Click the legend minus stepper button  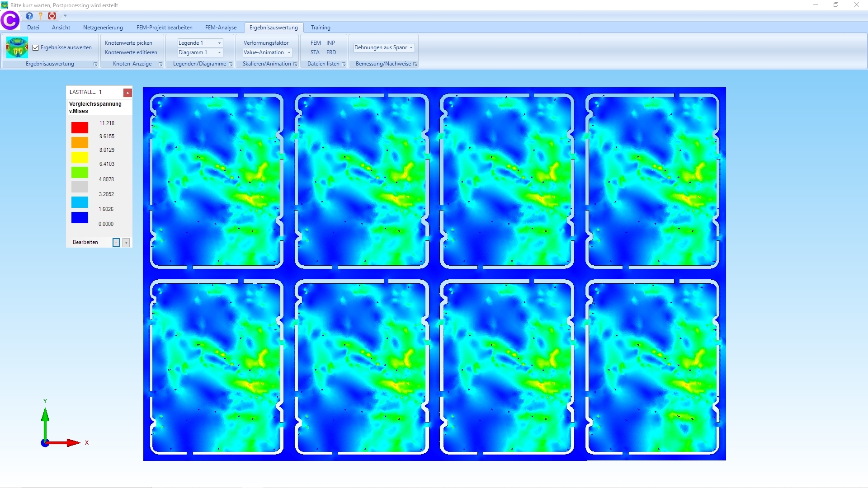pos(116,243)
